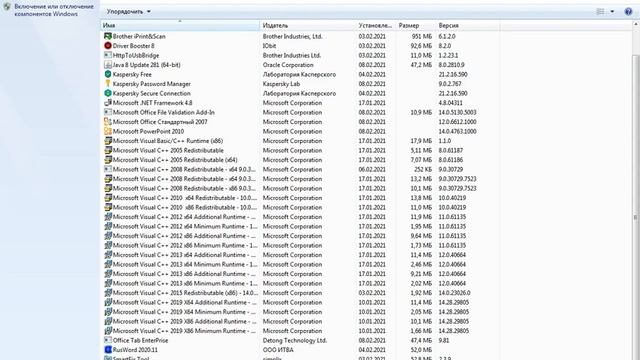Click the version value 4.8.04311
This screenshot has width=640, height=360.
point(451,103)
